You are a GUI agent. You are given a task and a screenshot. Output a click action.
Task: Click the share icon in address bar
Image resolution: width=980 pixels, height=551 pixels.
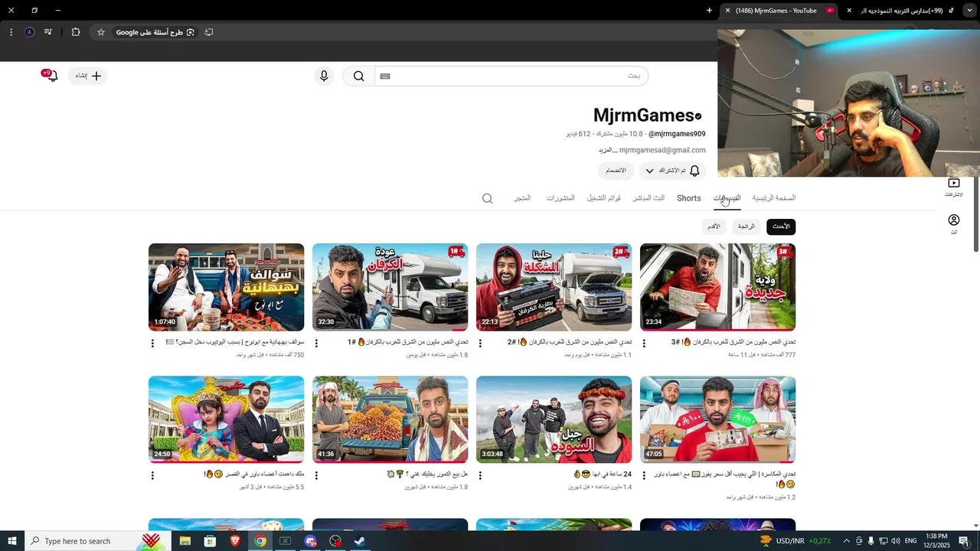[208, 32]
